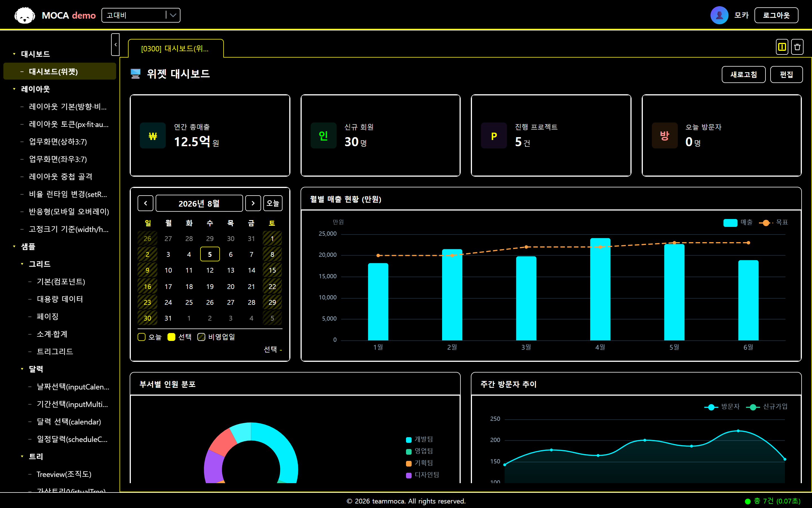Toggle 방문자 series in visitors legend
This screenshot has height=508, width=812.
(x=722, y=407)
